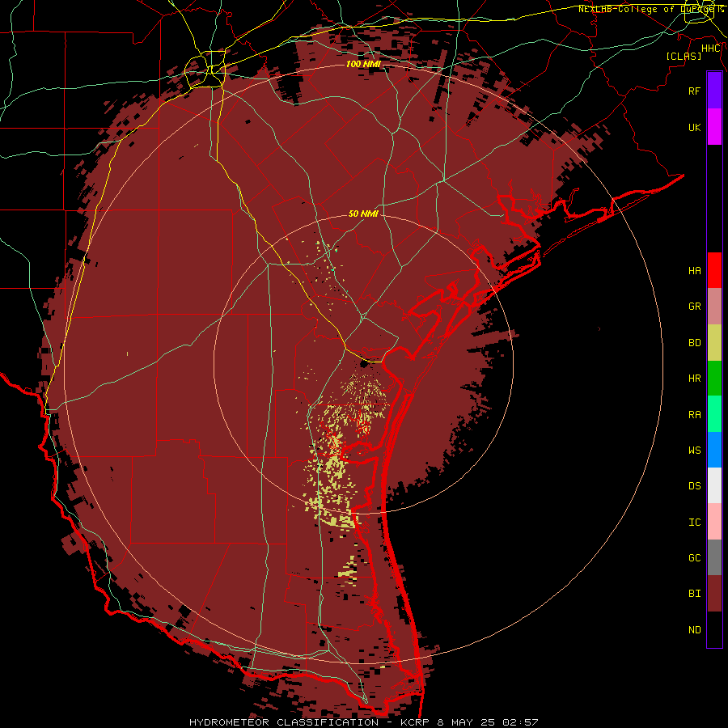Click the gray GC legend swatch
Screen dimensions: 728x728
click(714, 557)
